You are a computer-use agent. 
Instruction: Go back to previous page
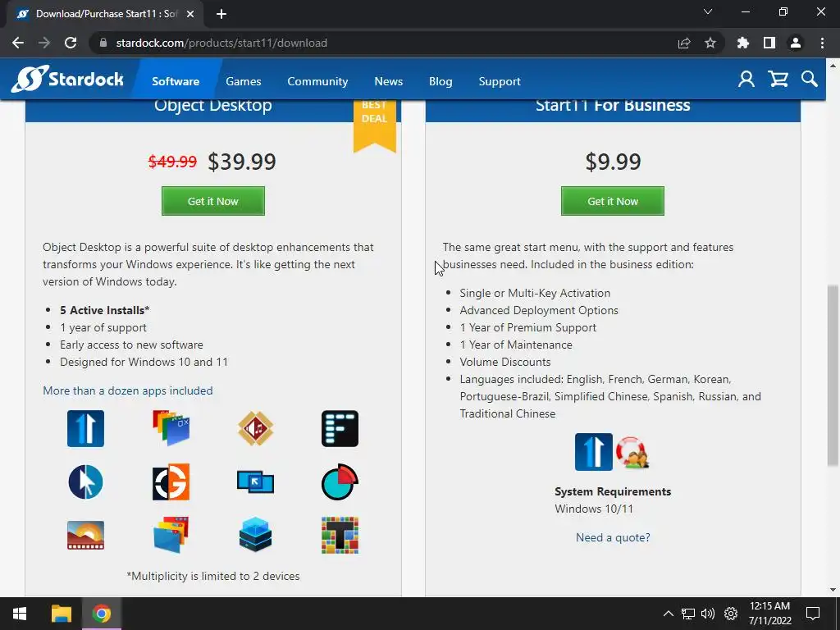click(18, 43)
